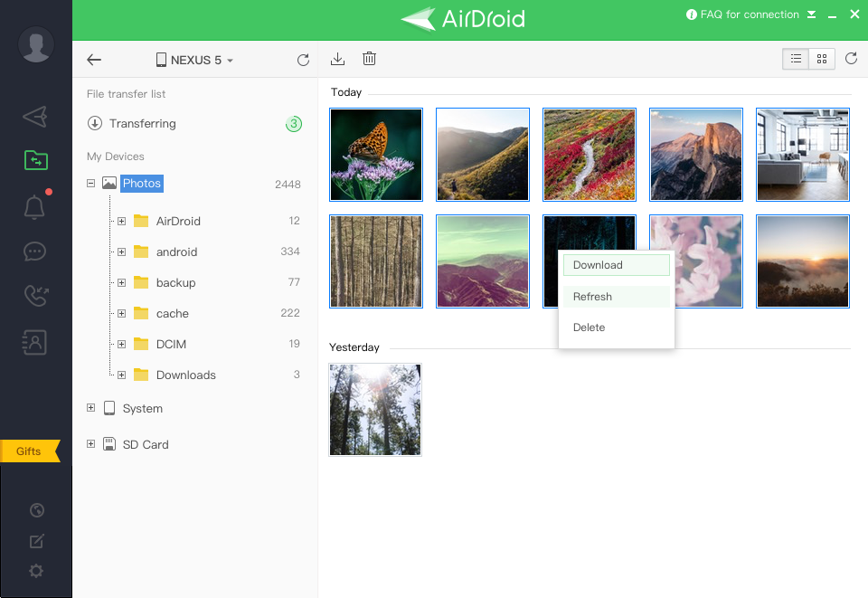Screen dimensions: 868x598
Task: Open FAQ for connection link
Action: click(742, 14)
